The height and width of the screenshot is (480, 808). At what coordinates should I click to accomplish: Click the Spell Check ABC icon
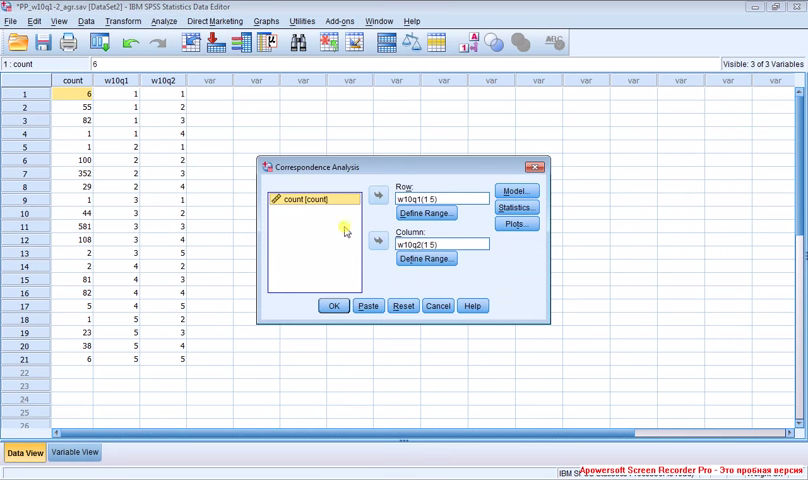point(554,42)
